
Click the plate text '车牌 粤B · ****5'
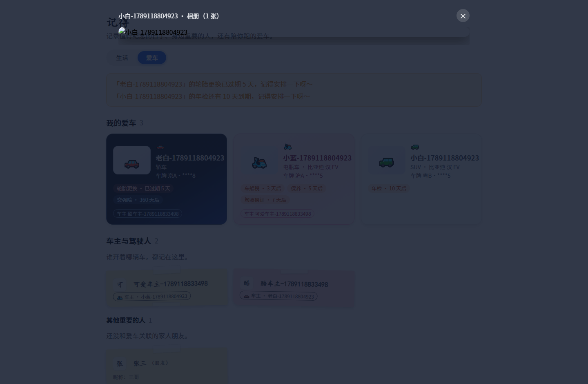[x=431, y=176]
